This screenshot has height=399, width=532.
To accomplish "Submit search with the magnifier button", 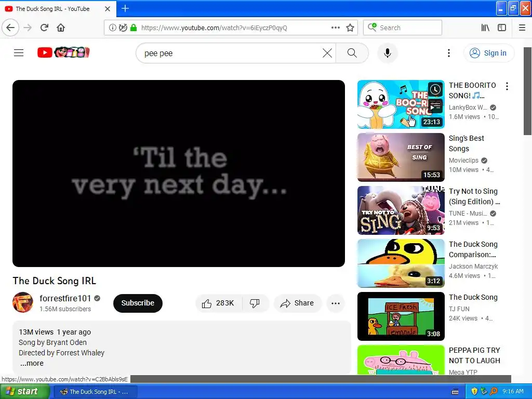I will click(352, 53).
